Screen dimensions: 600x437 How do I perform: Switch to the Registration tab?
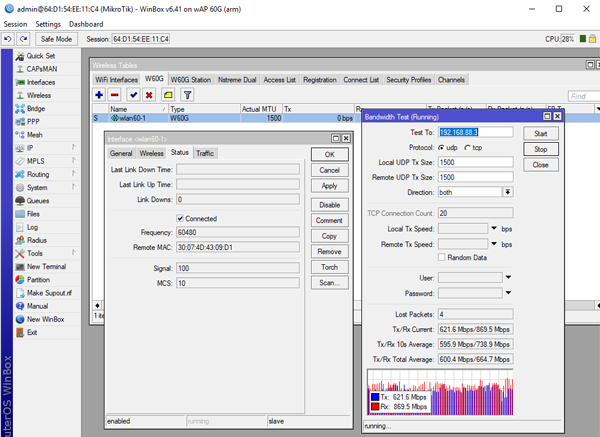click(x=320, y=80)
